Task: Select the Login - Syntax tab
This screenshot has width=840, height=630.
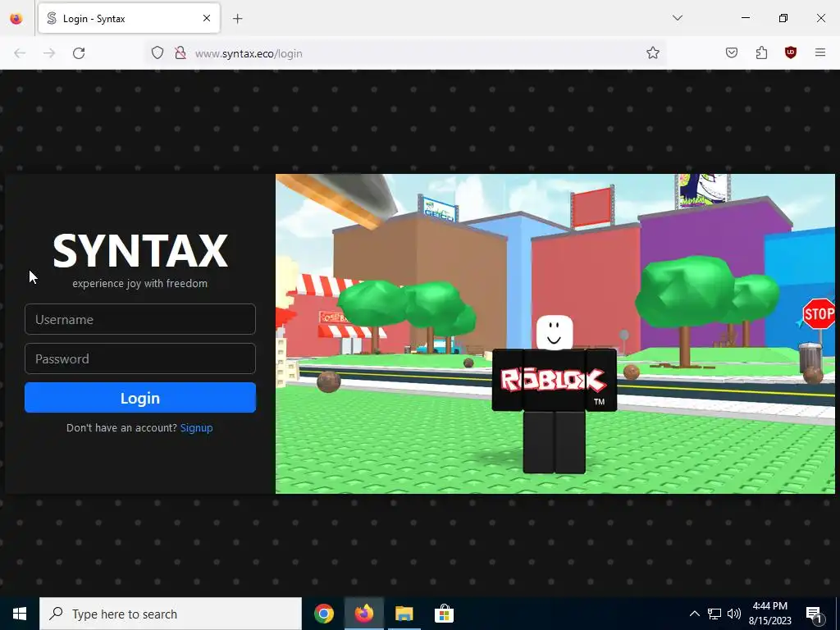Action: pyautogui.click(x=129, y=18)
